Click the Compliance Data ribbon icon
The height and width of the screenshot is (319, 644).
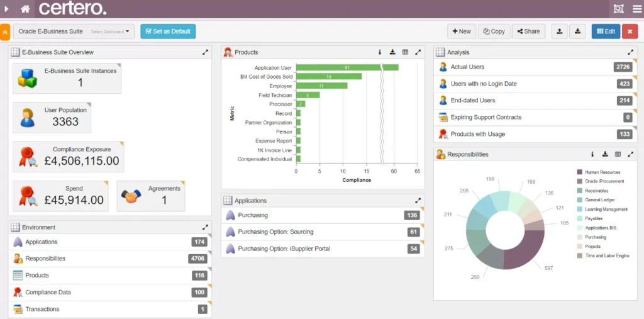[18, 293]
